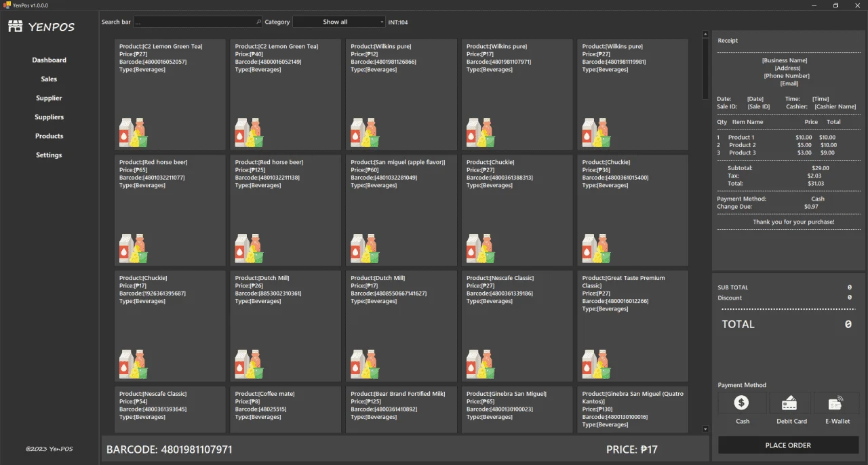Click the search magnifier icon in Search bar
The height and width of the screenshot is (465, 868).
tap(258, 22)
